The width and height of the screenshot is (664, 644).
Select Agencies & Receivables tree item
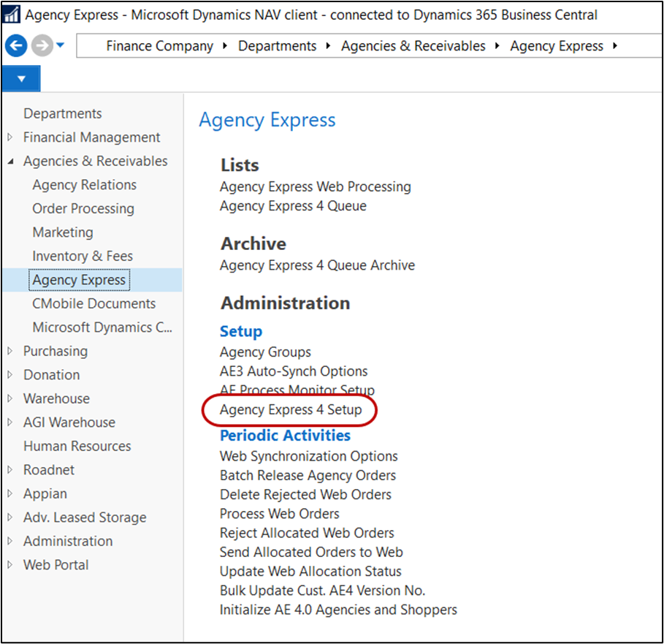click(x=95, y=161)
